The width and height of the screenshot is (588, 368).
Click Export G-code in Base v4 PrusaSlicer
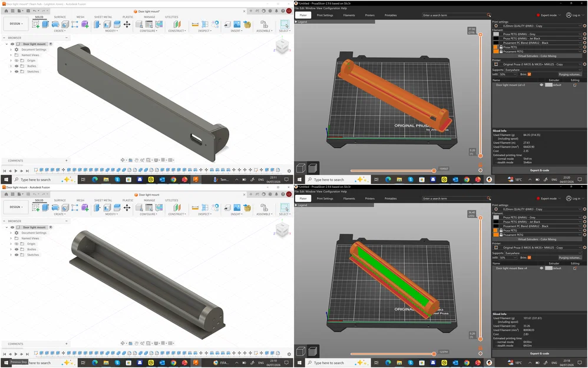539,353
